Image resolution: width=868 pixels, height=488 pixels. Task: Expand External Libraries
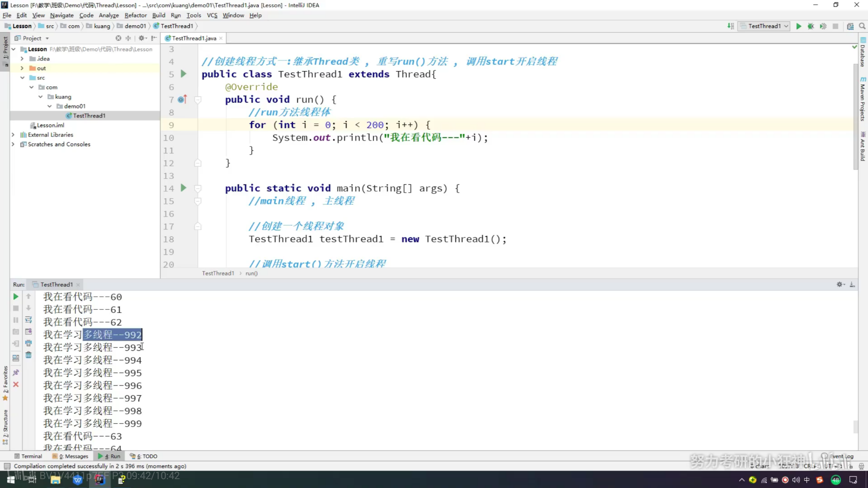point(13,135)
